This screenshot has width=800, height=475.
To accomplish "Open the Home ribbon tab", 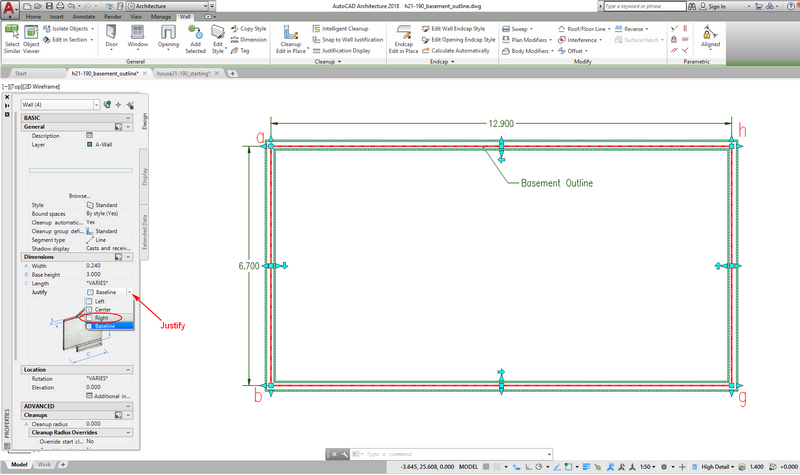I will coord(34,16).
